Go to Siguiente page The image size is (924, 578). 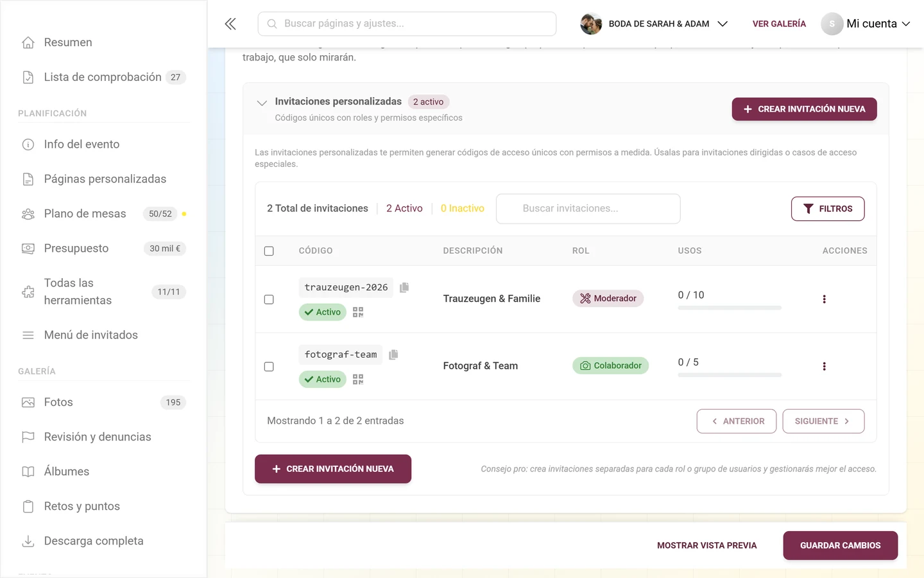[x=823, y=421]
